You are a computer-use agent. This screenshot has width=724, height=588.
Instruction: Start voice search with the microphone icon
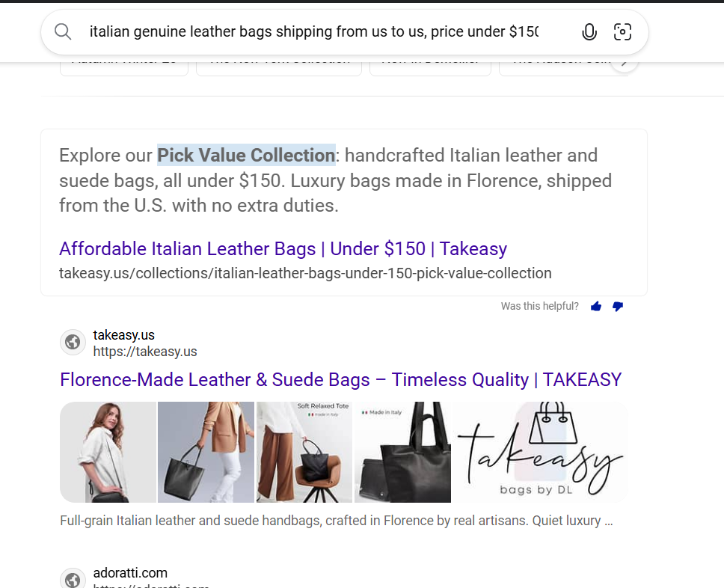[x=589, y=32]
